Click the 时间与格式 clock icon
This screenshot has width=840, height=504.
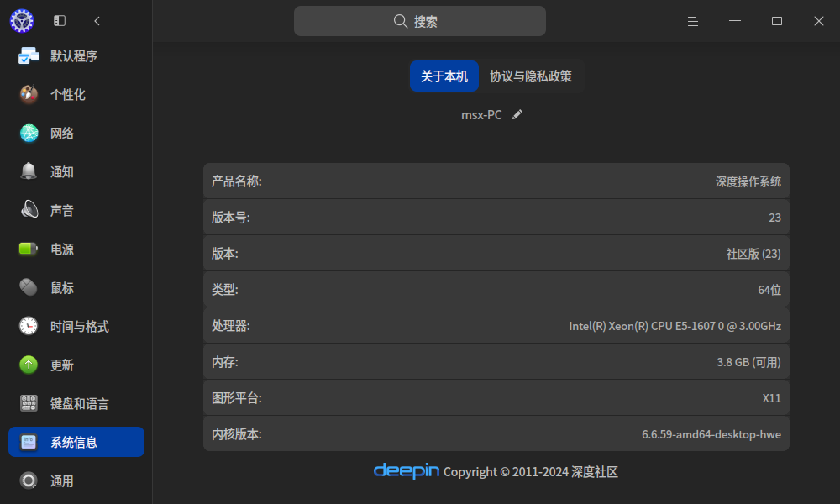29,326
